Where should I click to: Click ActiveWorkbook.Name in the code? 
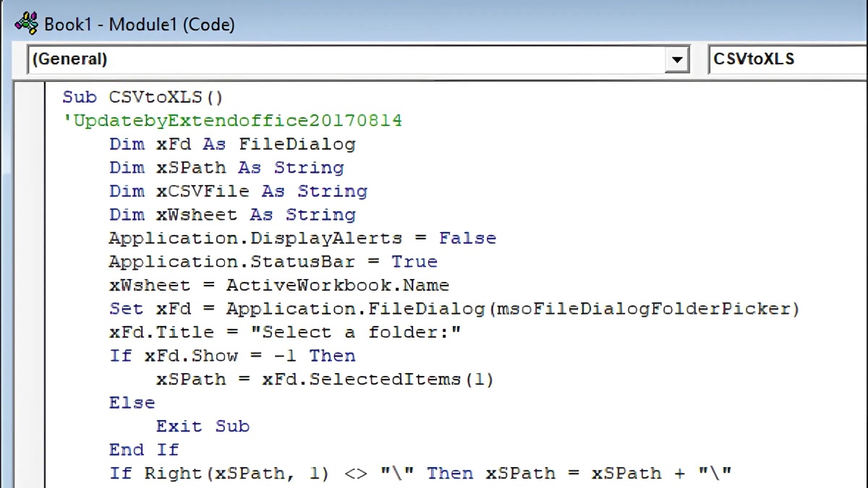(x=337, y=285)
